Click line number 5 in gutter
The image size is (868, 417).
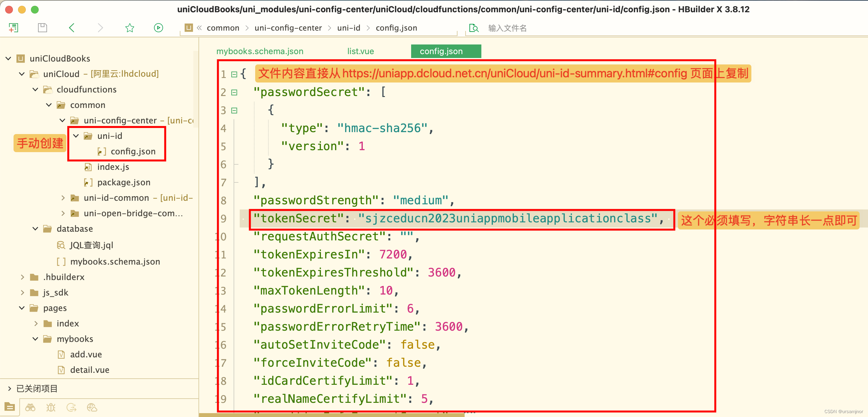[223, 146]
